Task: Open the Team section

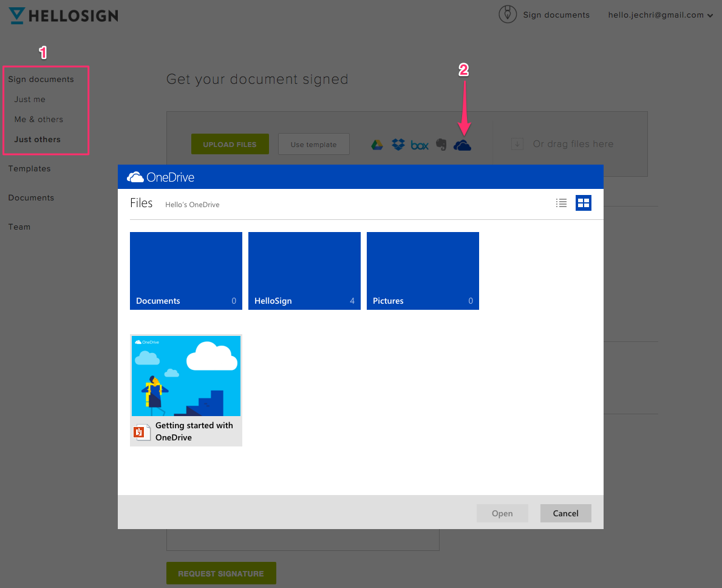Action: pos(19,227)
